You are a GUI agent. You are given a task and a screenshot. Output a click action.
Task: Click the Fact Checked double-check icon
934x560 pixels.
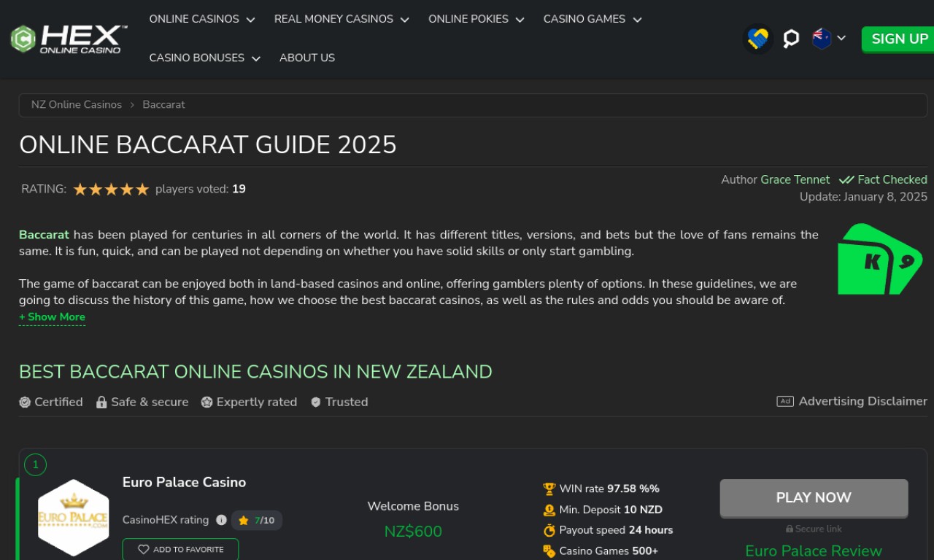[x=846, y=179]
